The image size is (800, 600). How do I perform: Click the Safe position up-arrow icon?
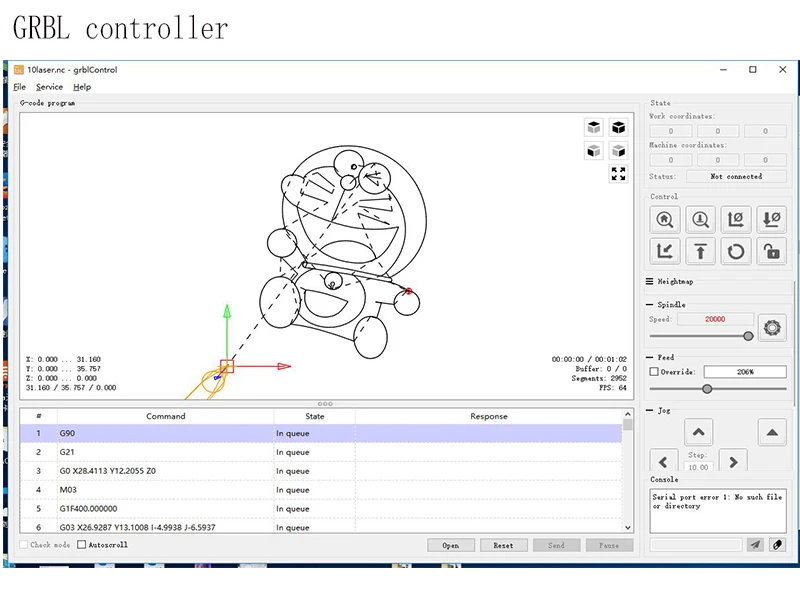pos(700,251)
